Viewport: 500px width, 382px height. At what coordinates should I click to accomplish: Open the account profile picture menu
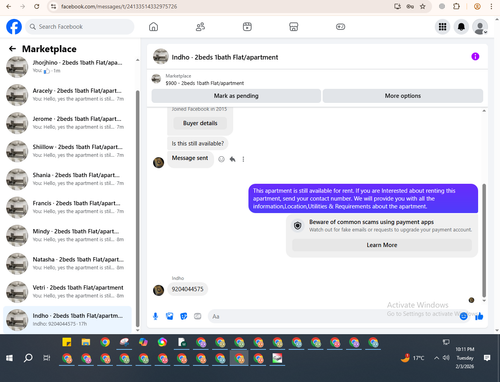click(x=480, y=27)
